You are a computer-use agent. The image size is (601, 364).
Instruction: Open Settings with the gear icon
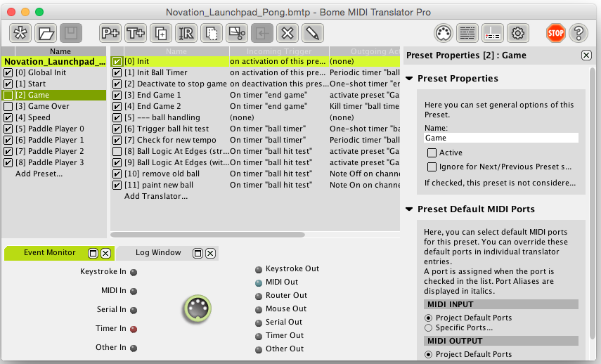tap(518, 33)
